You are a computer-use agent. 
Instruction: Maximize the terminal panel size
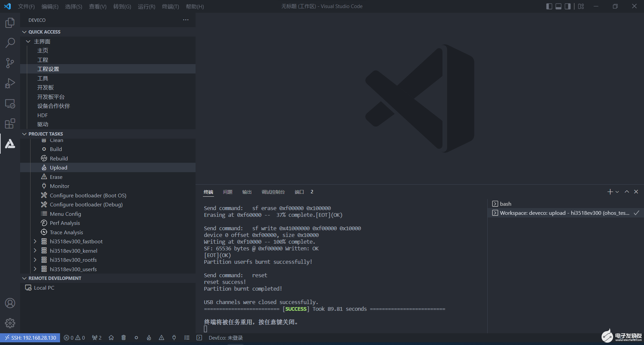pos(627,192)
